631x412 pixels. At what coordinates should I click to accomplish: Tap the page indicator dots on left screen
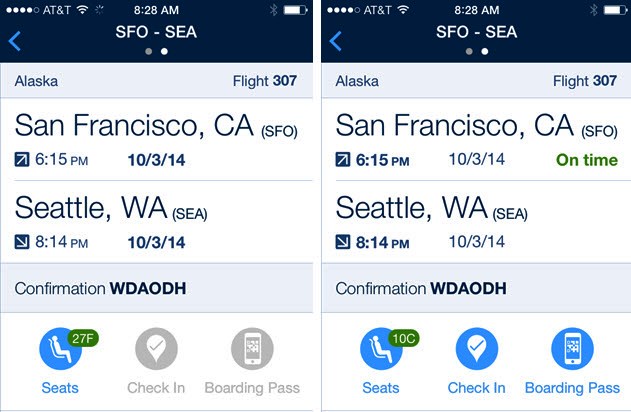[156, 50]
